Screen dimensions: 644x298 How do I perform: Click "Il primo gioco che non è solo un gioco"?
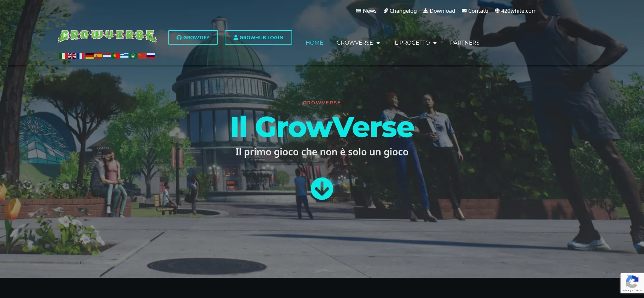click(x=322, y=152)
